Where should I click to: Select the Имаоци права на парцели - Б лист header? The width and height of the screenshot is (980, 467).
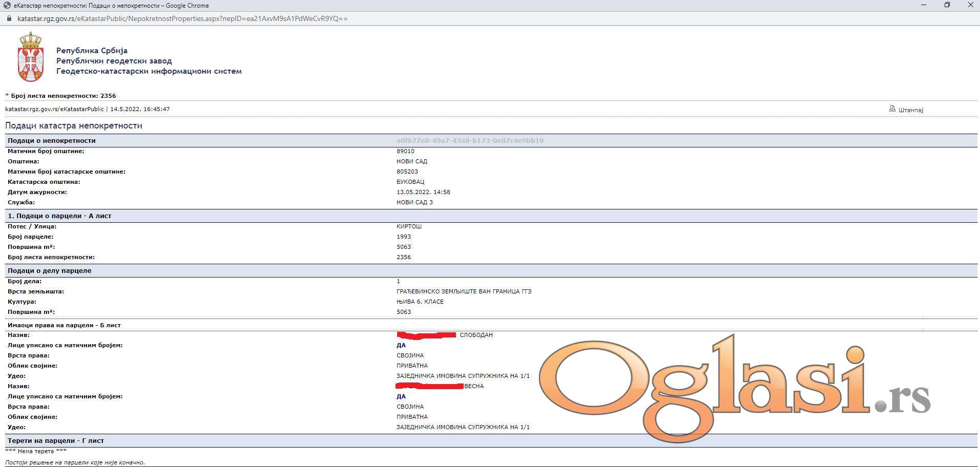tap(64, 325)
